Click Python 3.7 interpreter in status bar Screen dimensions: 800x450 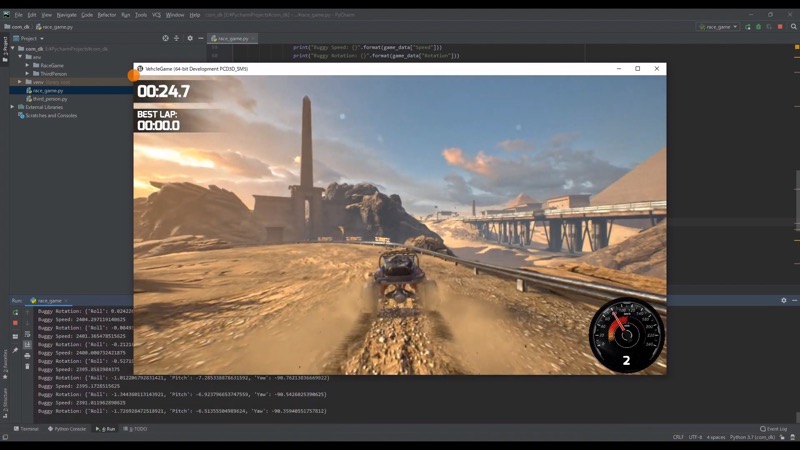pyautogui.click(x=753, y=437)
